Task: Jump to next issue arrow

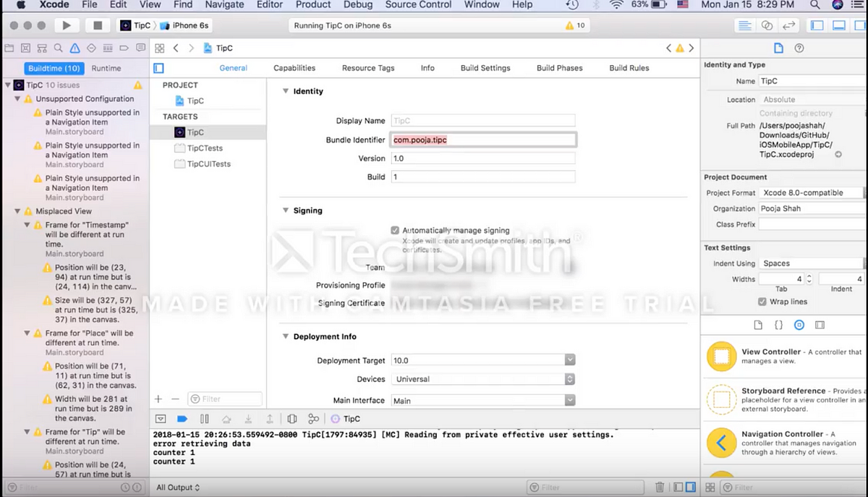Action: click(x=692, y=48)
